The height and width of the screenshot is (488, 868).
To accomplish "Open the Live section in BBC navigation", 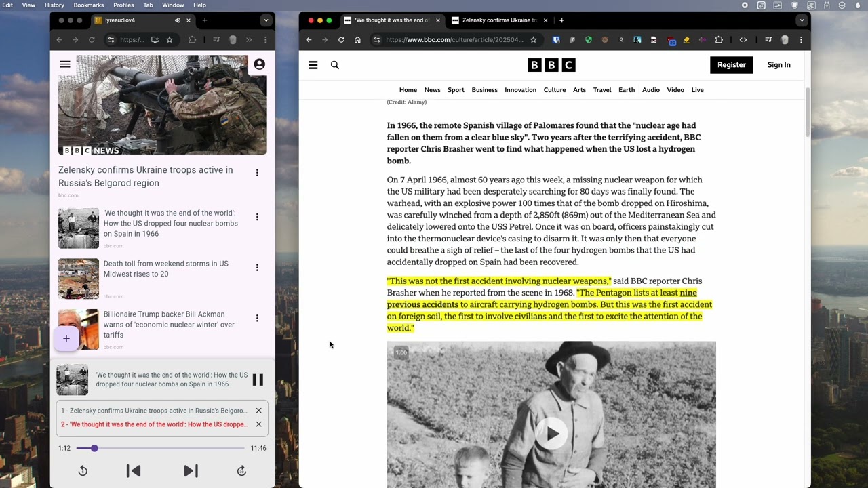I will (x=697, y=90).
